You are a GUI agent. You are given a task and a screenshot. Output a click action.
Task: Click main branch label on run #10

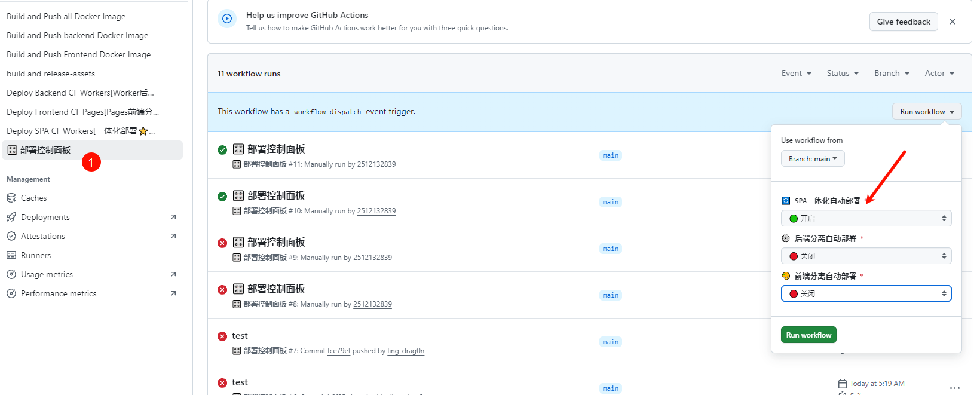(611, 202)
